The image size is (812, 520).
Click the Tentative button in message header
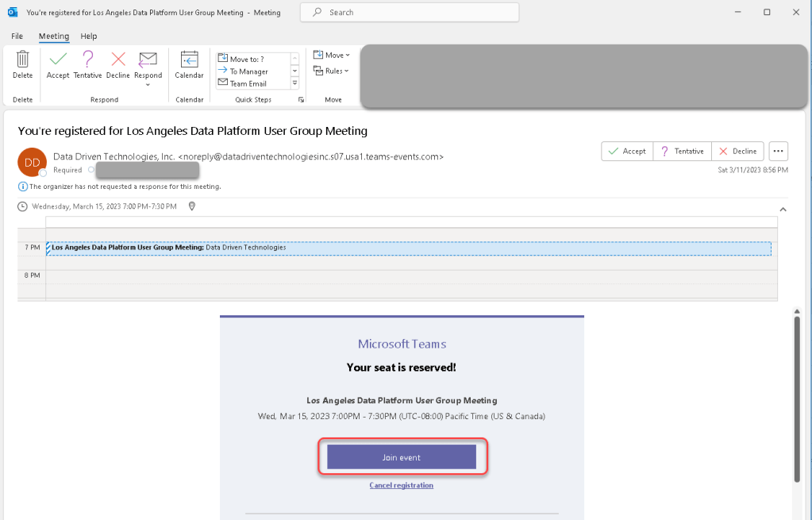681,151
